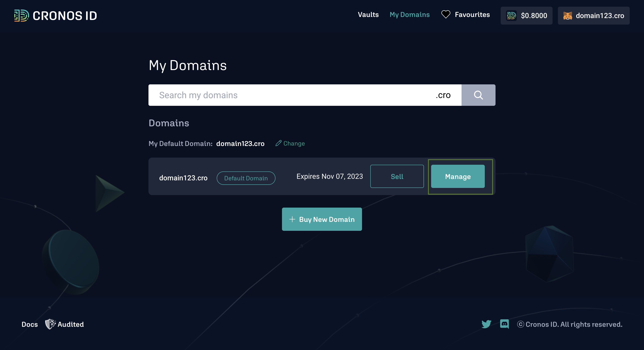Click the Audited shield icon
Image resolution: width=644 pixels, height=350 pixels.
[50, 324]
